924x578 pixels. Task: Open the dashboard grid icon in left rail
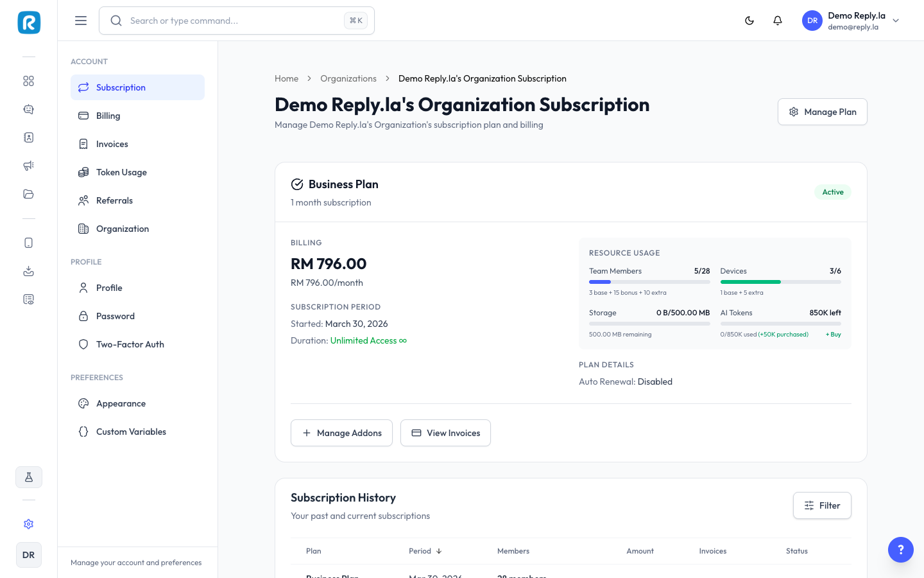28,81
